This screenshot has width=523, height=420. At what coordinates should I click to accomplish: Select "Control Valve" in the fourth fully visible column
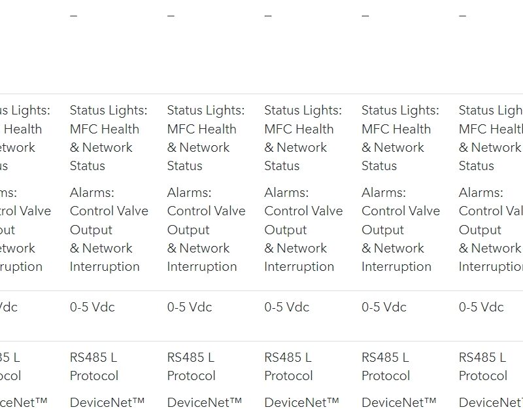(x=400, y=211)
